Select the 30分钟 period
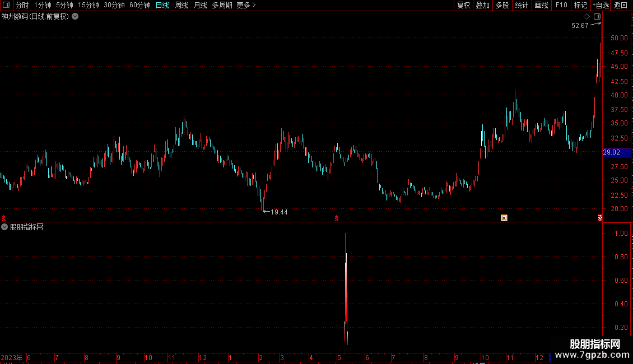Image resolution: width=633 pixels, height=364 pixels. (x=114, y=5)
